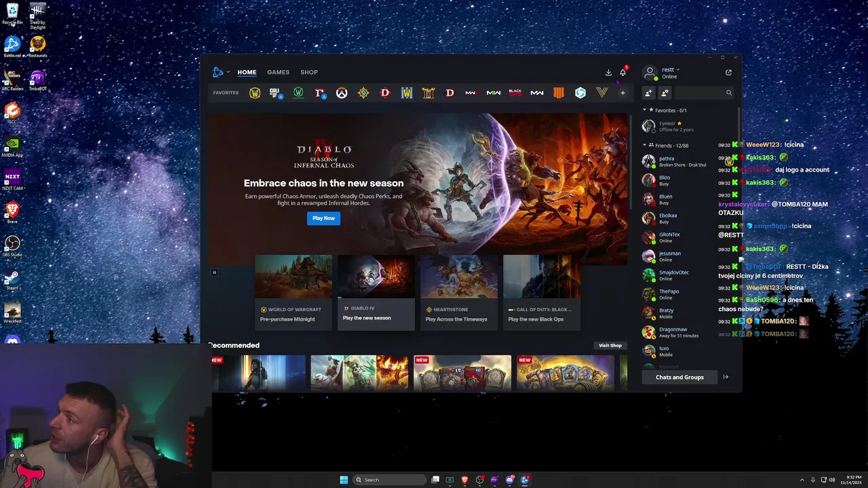
Task: Open Call of Duty Play the new Black Ops card
Action: 542,293
